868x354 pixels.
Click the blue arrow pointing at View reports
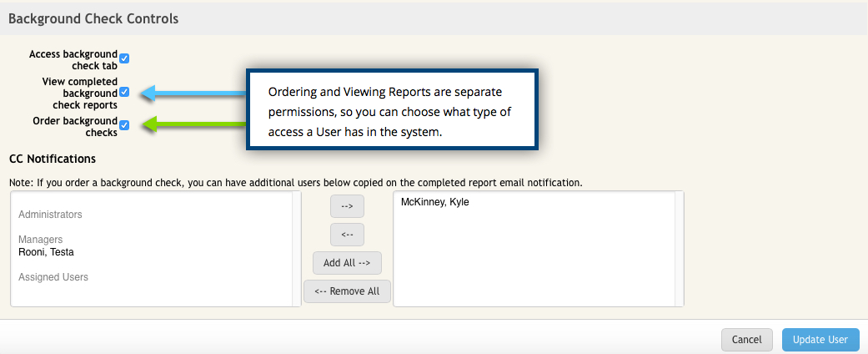pos(192,93)
